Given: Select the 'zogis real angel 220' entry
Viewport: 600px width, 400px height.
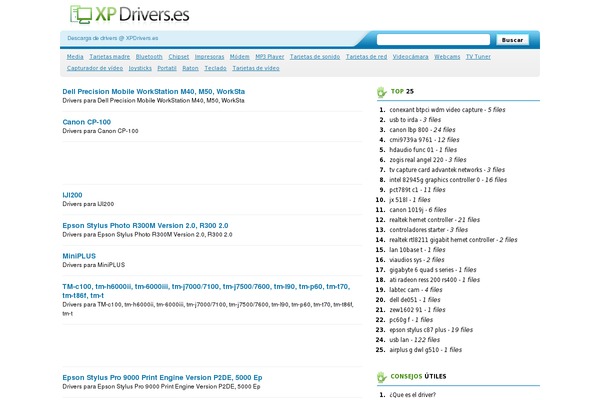Looking at the screenshot, I should [428, 160].
